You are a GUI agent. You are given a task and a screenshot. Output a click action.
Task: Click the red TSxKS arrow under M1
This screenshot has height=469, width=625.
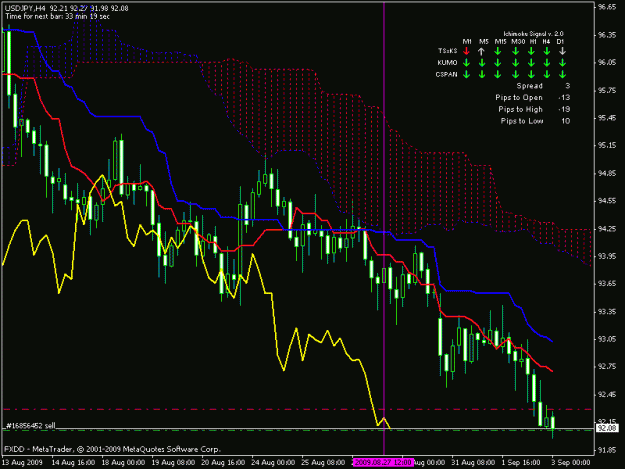(x=466, y=51)
